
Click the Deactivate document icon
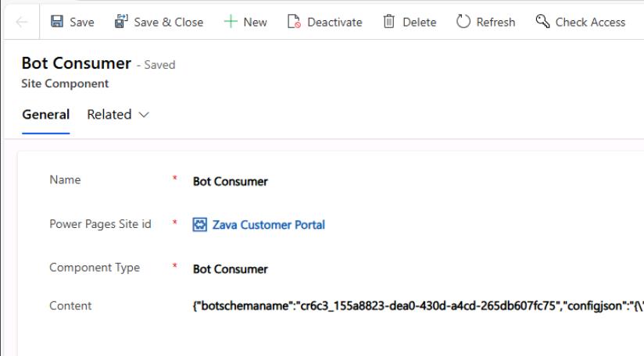coord(294,21)
